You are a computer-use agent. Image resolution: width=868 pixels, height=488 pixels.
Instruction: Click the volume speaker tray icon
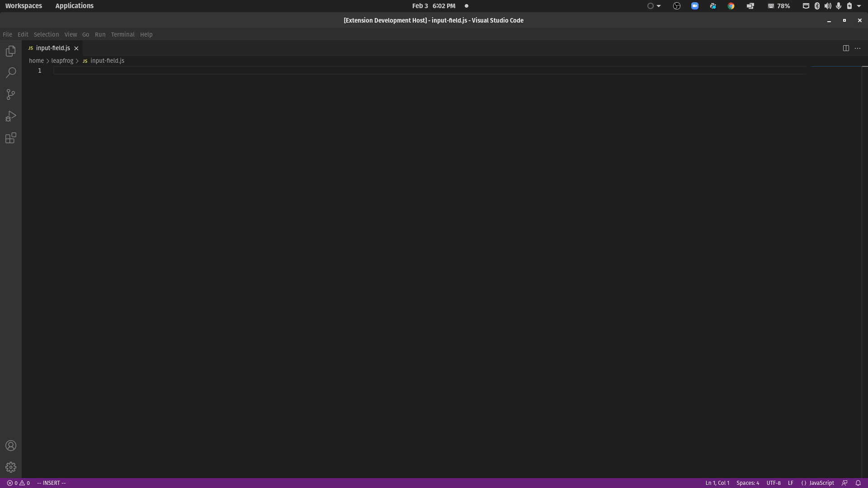(x=828, y=6)
